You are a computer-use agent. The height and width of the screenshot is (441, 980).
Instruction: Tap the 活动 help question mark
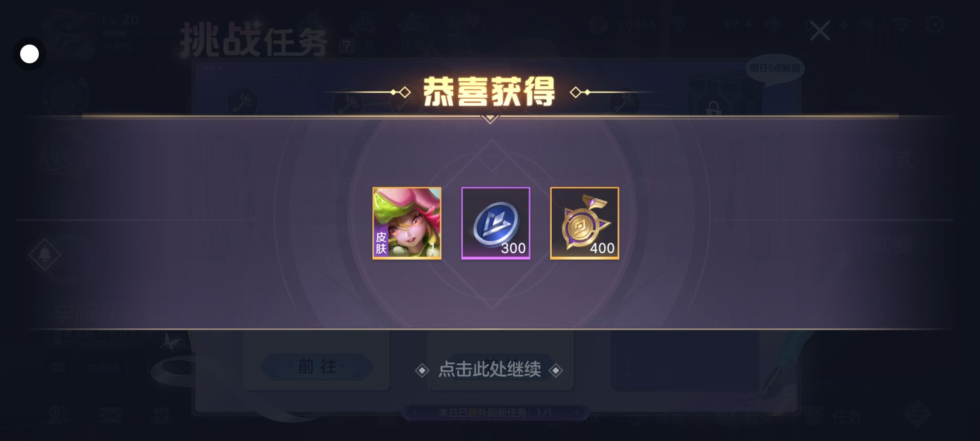point(346,46)
